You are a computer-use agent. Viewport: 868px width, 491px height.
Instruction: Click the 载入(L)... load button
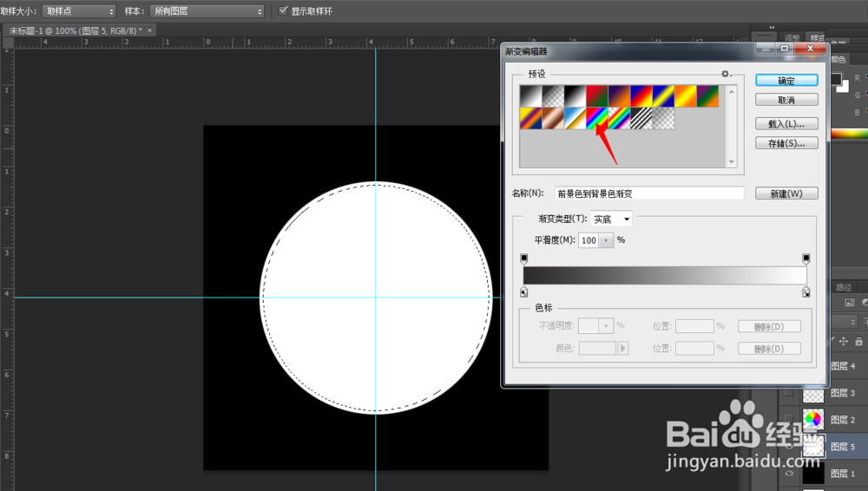click(x=786, y=124)
